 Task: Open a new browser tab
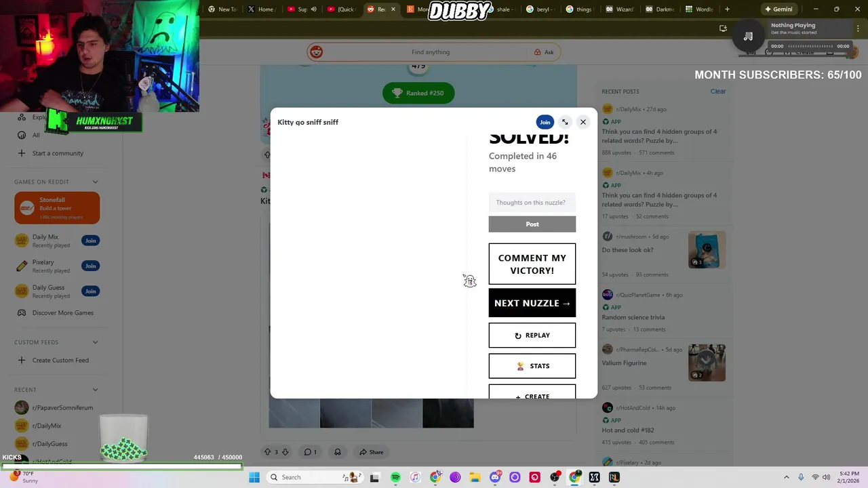[x=727, y=9]
